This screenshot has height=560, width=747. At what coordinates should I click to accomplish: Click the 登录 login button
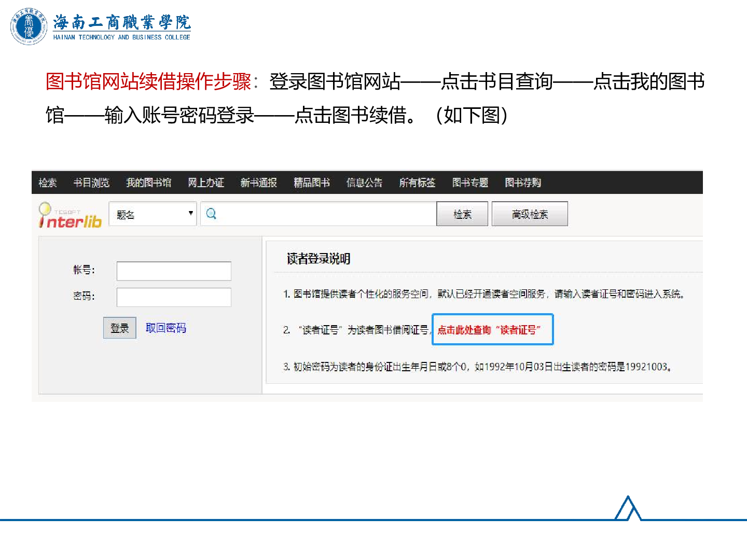pos(120,328)
